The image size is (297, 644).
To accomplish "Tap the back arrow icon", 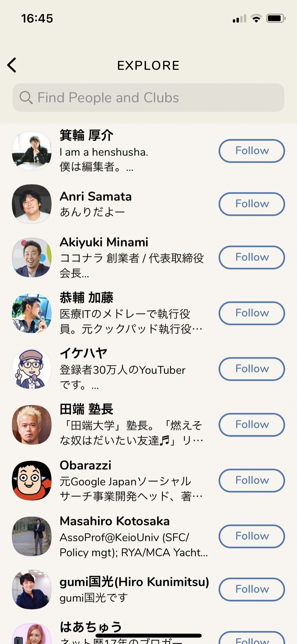I will tap(12, 65).
